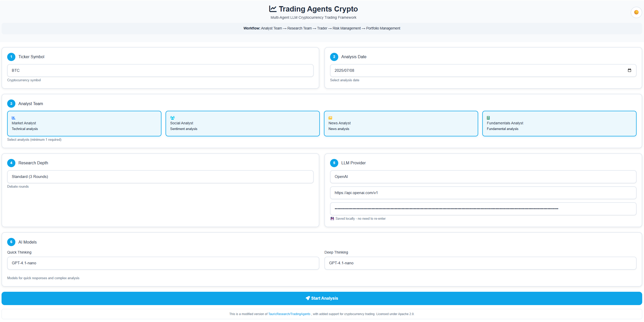This screenshot has width=644, height=322.
Task: Click the Start Analysis button
Action: point(322,298)
